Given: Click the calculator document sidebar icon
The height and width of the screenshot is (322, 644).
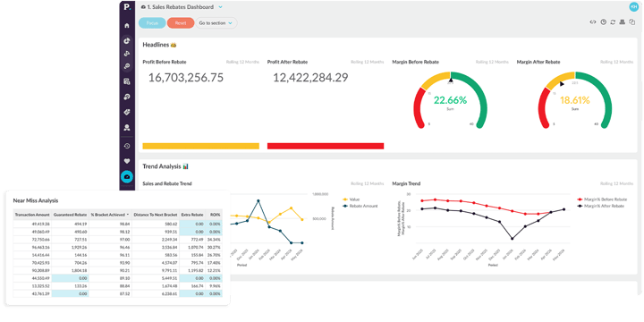Looking at the screenshot, I should pos(127,81).
